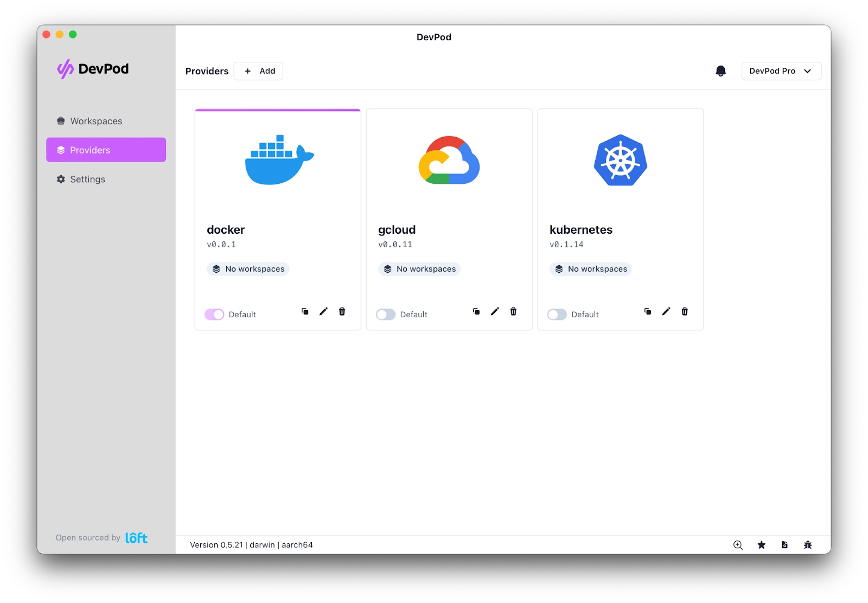Click the Google Cloud logo
The width and height of the screenshot is (868, 603).
(449, 160)
